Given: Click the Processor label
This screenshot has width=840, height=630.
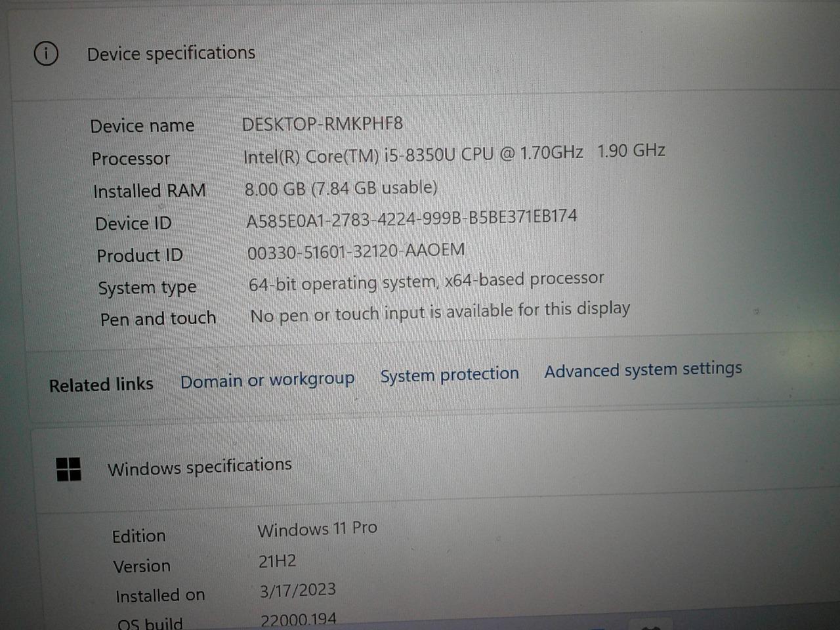Looking at the screenshot, I should 131,159.
